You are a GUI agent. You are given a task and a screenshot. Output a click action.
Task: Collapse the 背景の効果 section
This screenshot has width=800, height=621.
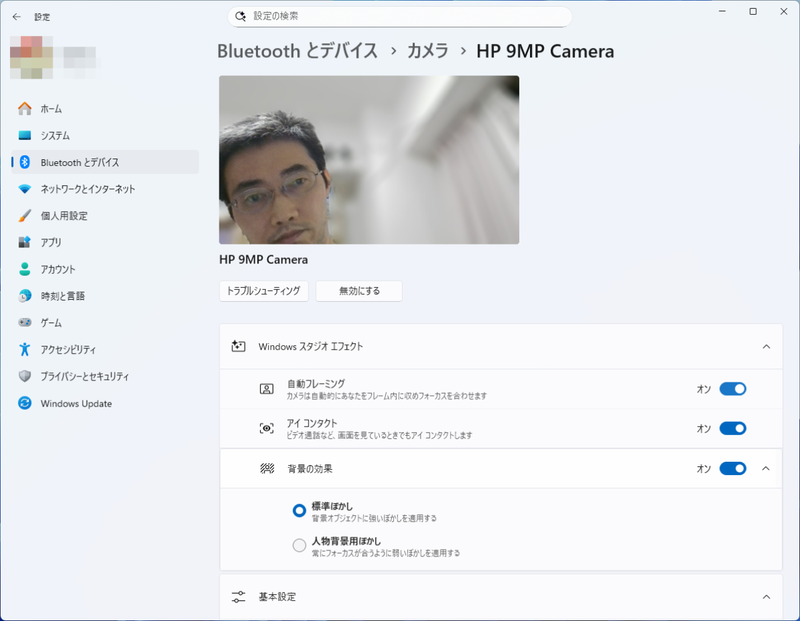pos(767,466)
